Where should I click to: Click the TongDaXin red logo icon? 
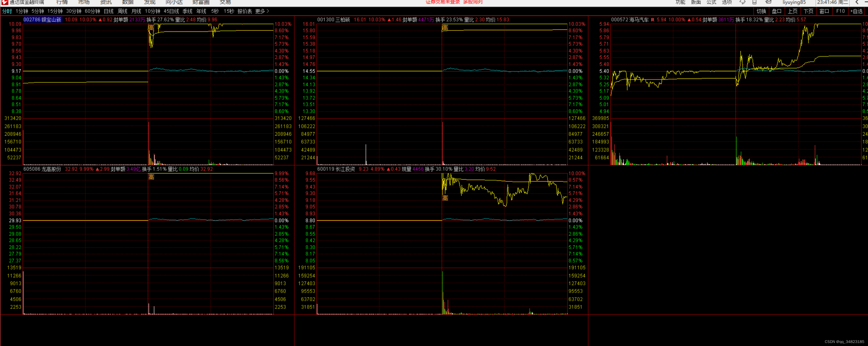4,2
